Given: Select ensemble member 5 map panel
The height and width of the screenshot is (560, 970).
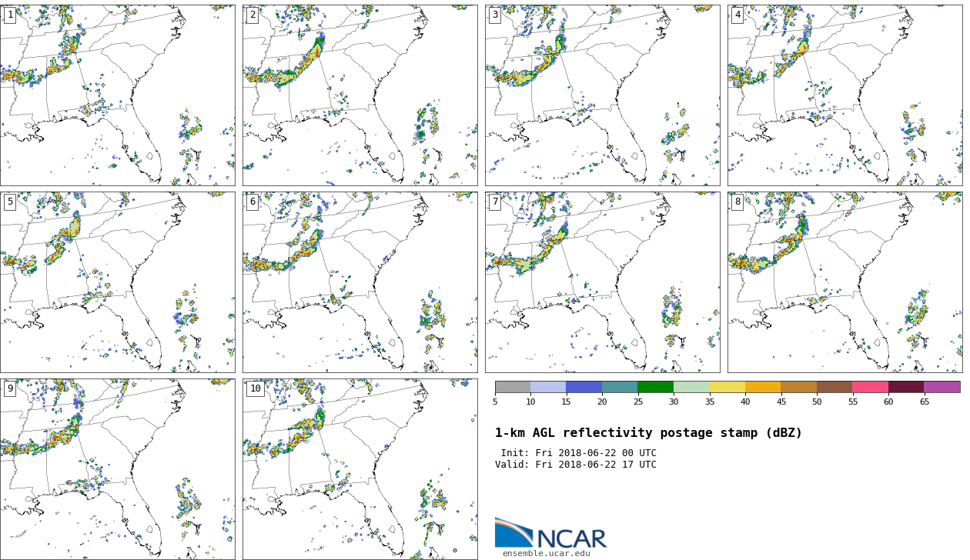Looking at the screenshot, I should point(117,282).
